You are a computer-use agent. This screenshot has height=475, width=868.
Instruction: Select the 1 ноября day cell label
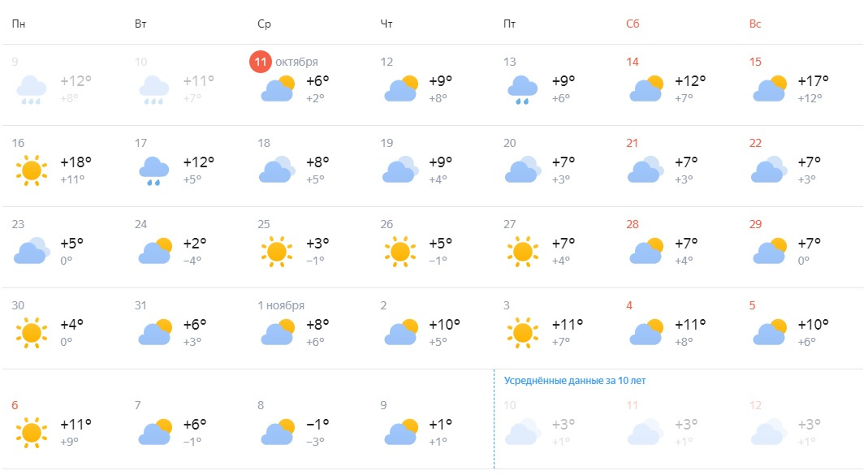(x=281, y=305)
